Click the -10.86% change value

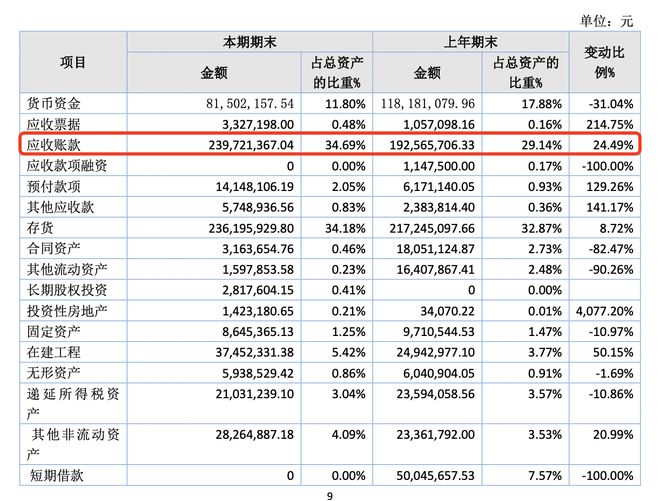[611, 394]
